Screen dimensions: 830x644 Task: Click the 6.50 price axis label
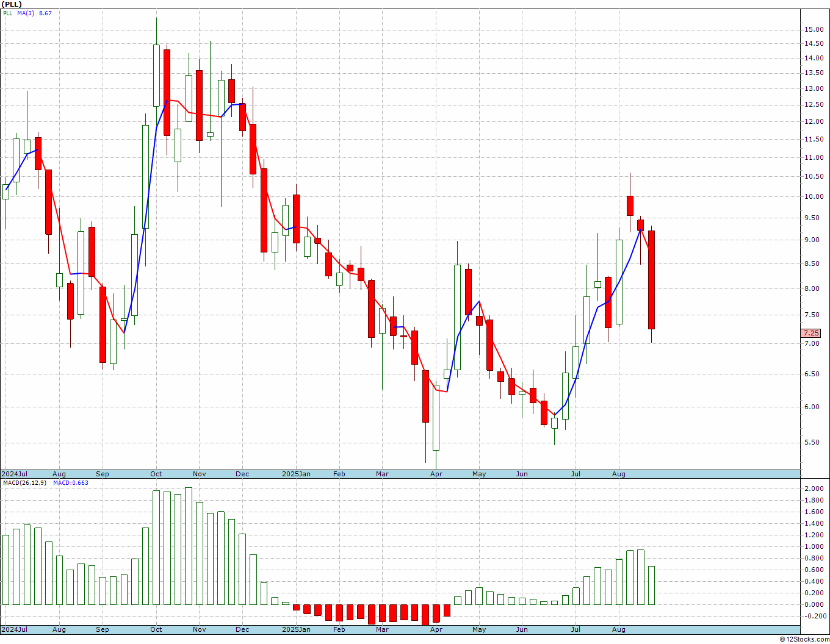(813, 374)
